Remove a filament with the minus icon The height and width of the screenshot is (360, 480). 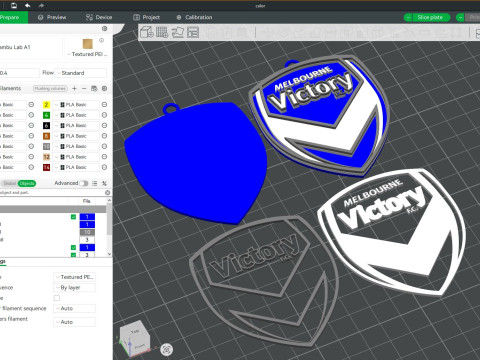pos(84,88)
